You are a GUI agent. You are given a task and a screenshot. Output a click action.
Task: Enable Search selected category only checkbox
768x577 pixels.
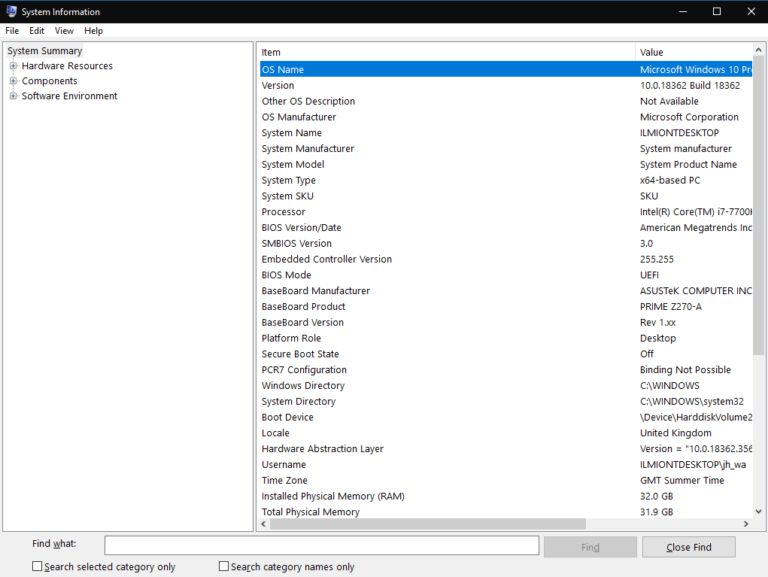click(37, 566)
